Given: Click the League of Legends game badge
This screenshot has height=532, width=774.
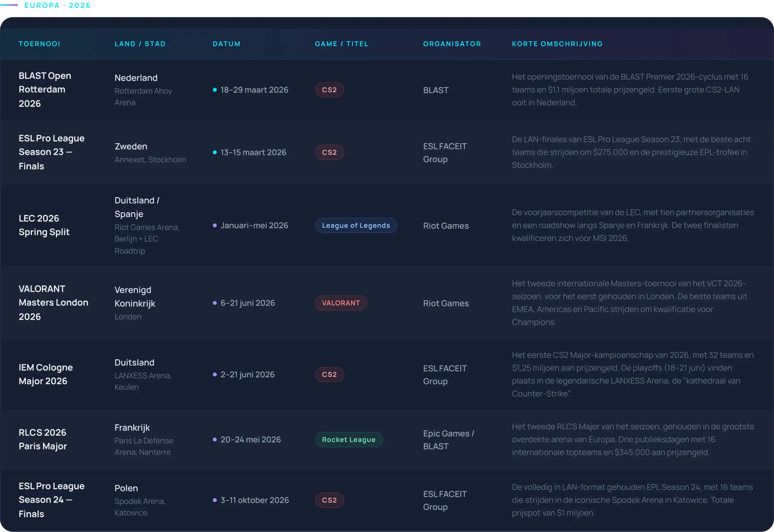Looking at the screenshot, I should click(x=356, y=225).
